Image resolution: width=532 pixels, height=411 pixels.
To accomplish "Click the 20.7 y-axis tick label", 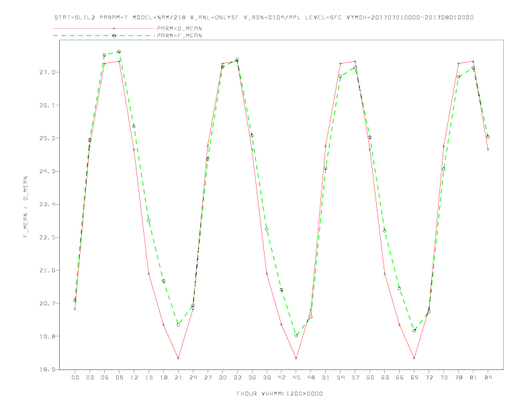I will pyautogui.click(x=48, y=303).
